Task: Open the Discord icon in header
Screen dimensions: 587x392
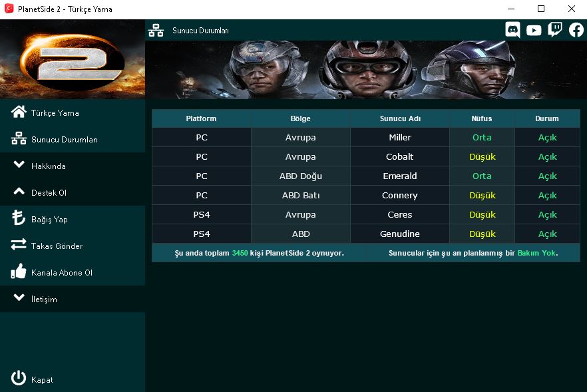Action: tap(512, 30)
